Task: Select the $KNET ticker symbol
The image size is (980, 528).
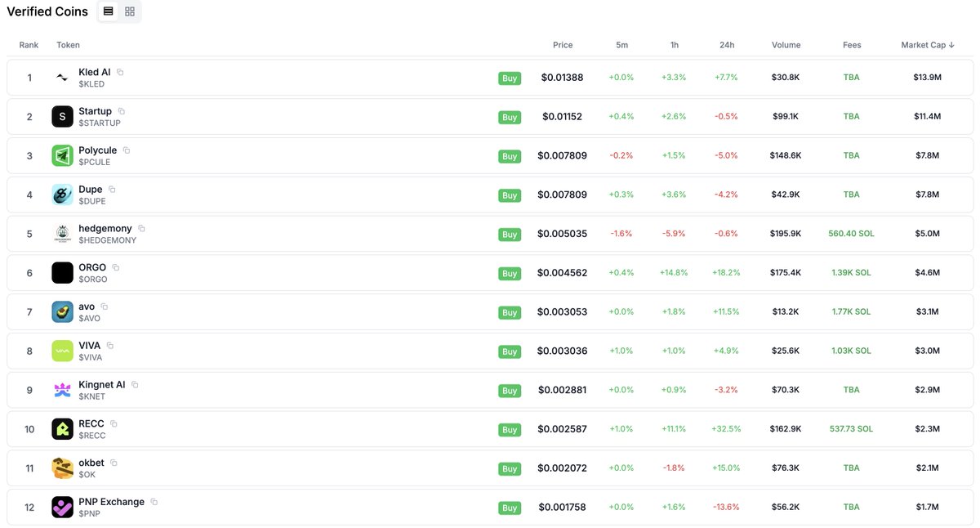Action: (91, 396)
